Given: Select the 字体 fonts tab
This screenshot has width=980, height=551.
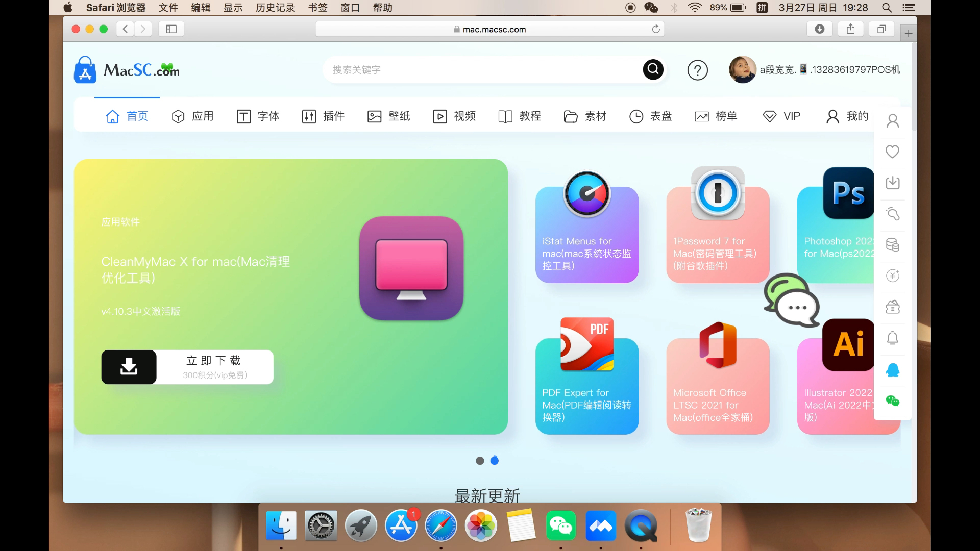Looking at the screenshot, I should click(258, 116).
